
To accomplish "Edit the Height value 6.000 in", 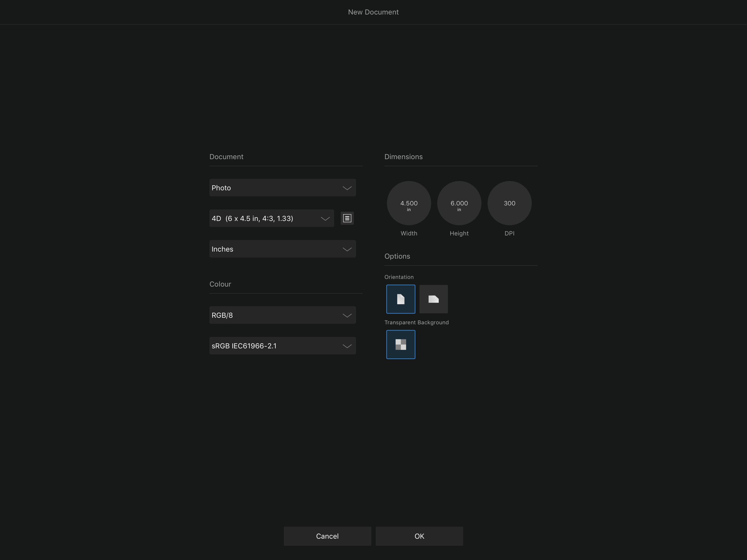I will 459,203.
